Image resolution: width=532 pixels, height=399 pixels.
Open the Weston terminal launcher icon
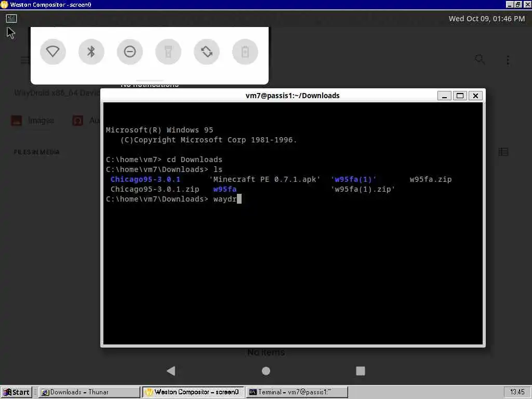coord(11,18)
